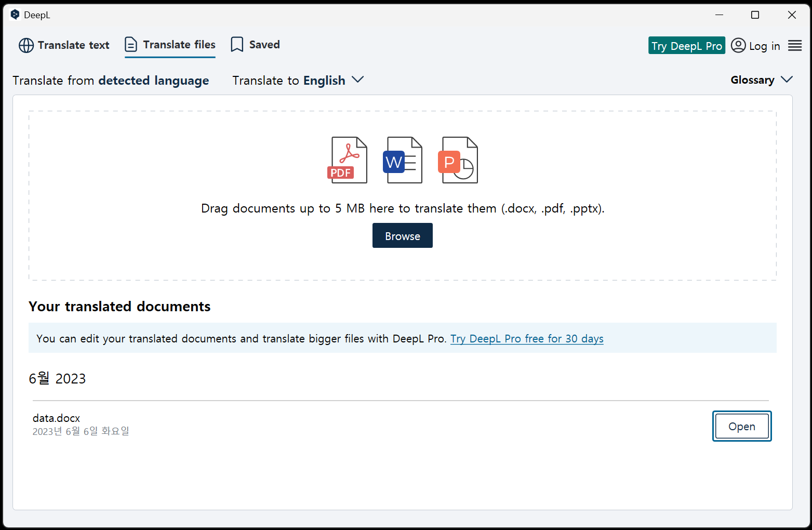Click Try DeepL Pro free for 30 days link
Screen dimensions: 812x530
tap(527, 339)
